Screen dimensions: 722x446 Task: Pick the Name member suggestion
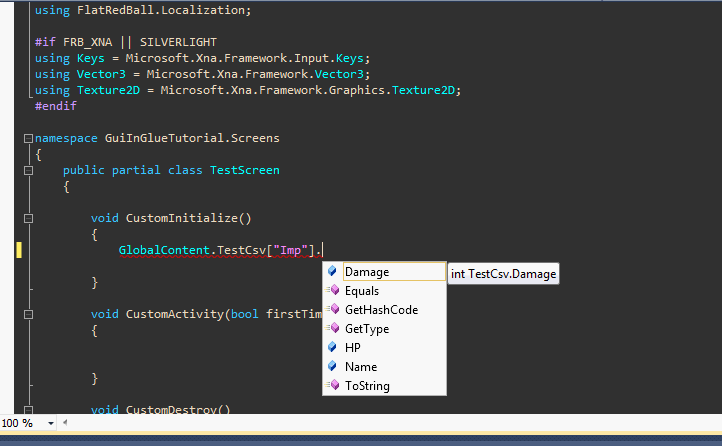pyautogui.click(x=360, y=367)
